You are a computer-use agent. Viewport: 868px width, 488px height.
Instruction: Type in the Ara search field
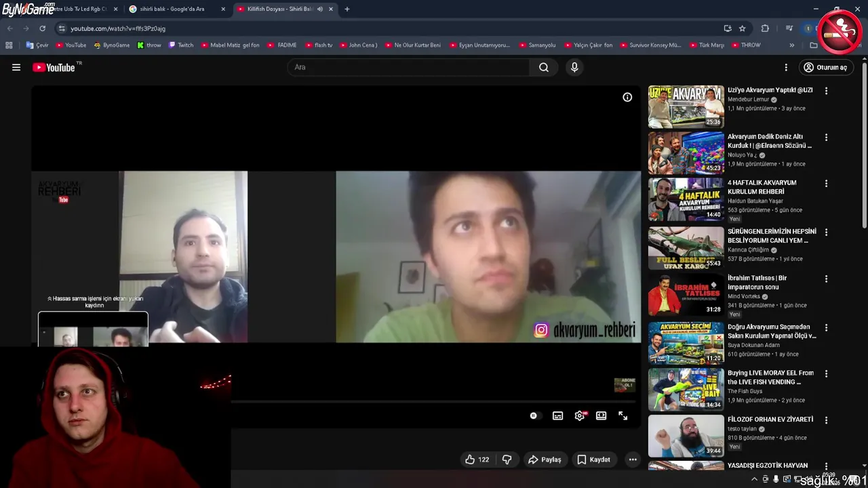click(408, 67)
